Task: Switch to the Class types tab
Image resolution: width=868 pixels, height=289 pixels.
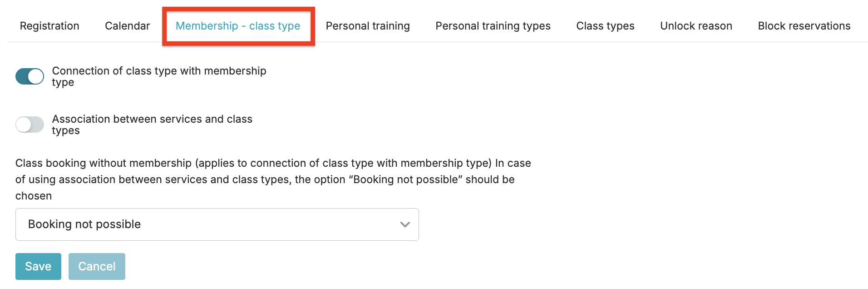Action: (605, 26)
